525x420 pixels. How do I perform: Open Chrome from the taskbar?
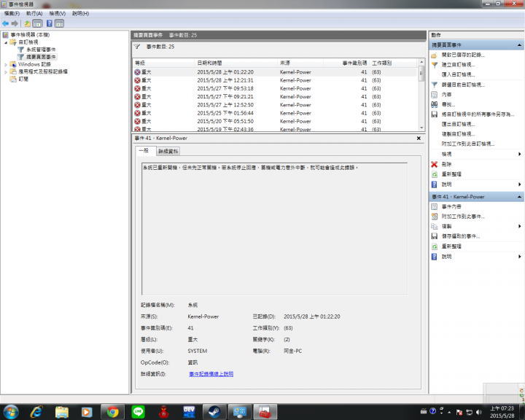pyautogui.click(x=113, y=412)
